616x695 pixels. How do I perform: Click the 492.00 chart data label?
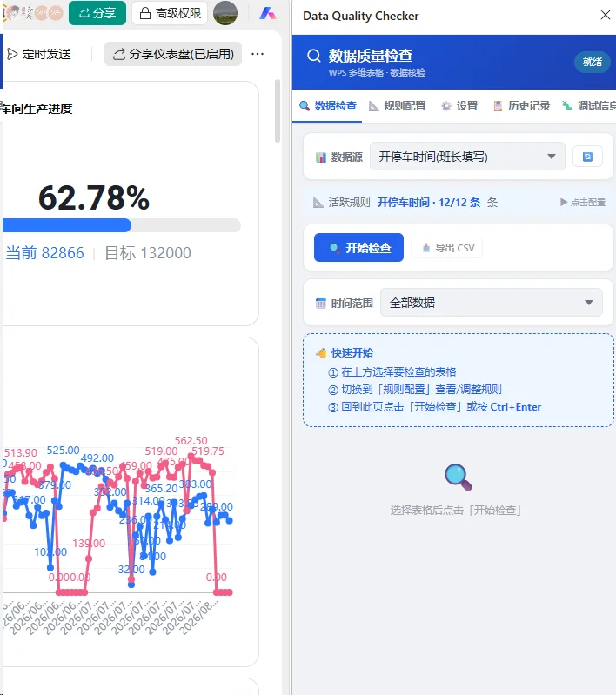97,458
